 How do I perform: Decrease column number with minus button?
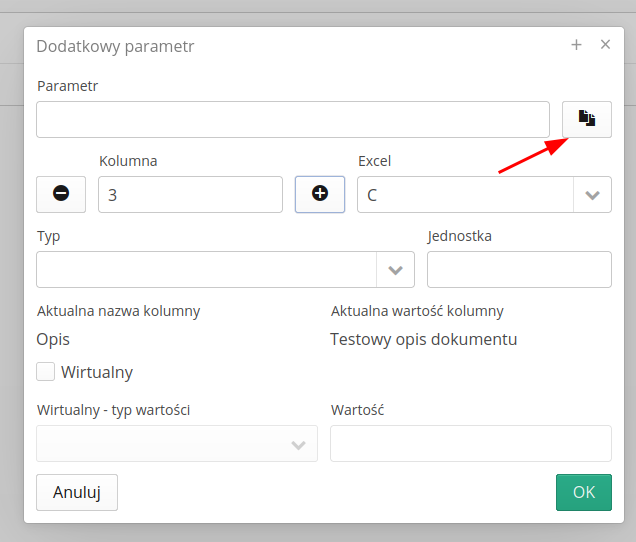[x=61, y=194]
